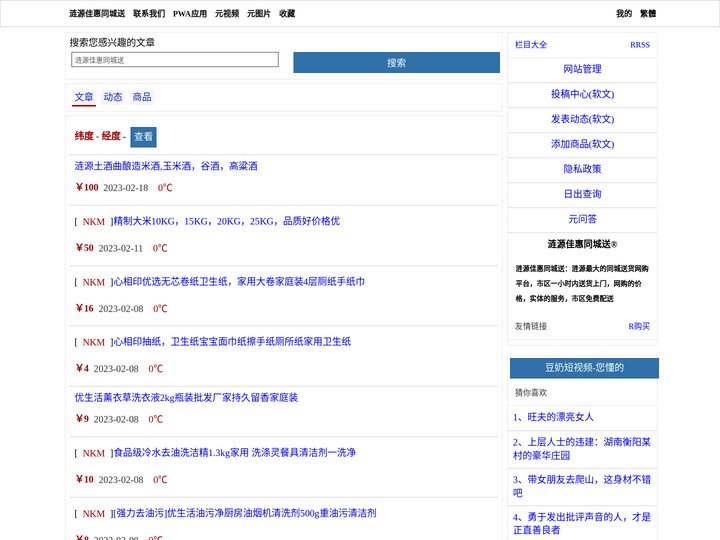The image size is (720, 540).
Task: Select the 文章 tab
Action: pyautogui.click(x=84, y=97)
